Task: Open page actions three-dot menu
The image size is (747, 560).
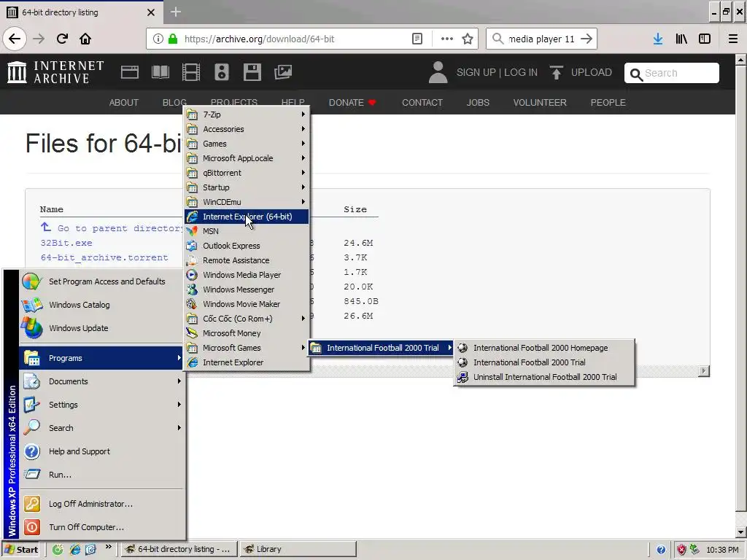Action: [x=446, y=39]
